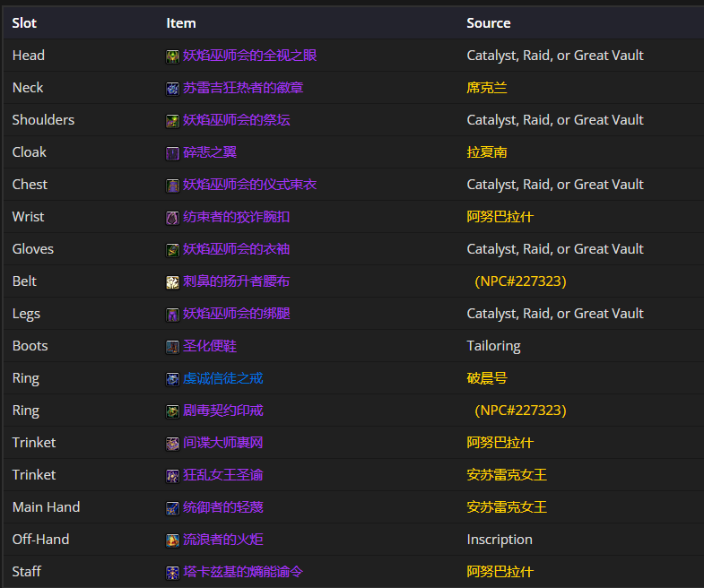Screen dimensions: 704x588
Task: Click the Neck slot item icon
Action: click(x=172, y=89)
